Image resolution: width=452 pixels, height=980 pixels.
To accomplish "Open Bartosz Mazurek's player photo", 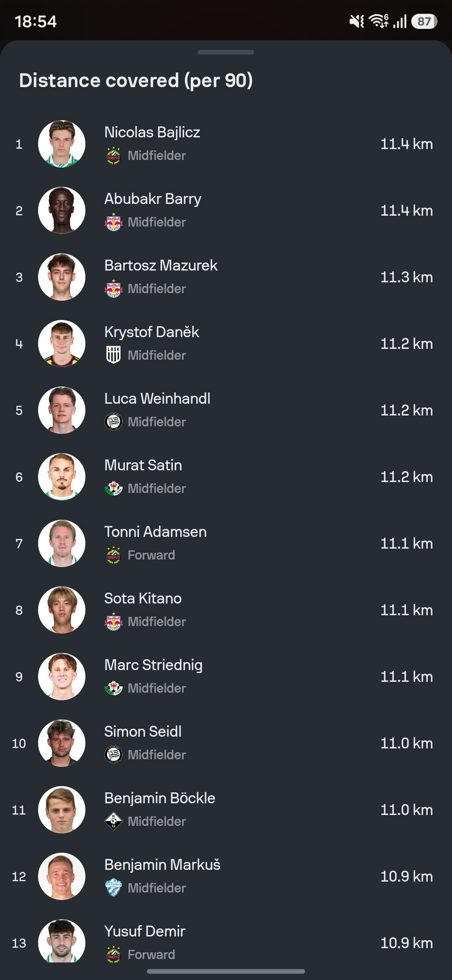I will tap(62, 277).
